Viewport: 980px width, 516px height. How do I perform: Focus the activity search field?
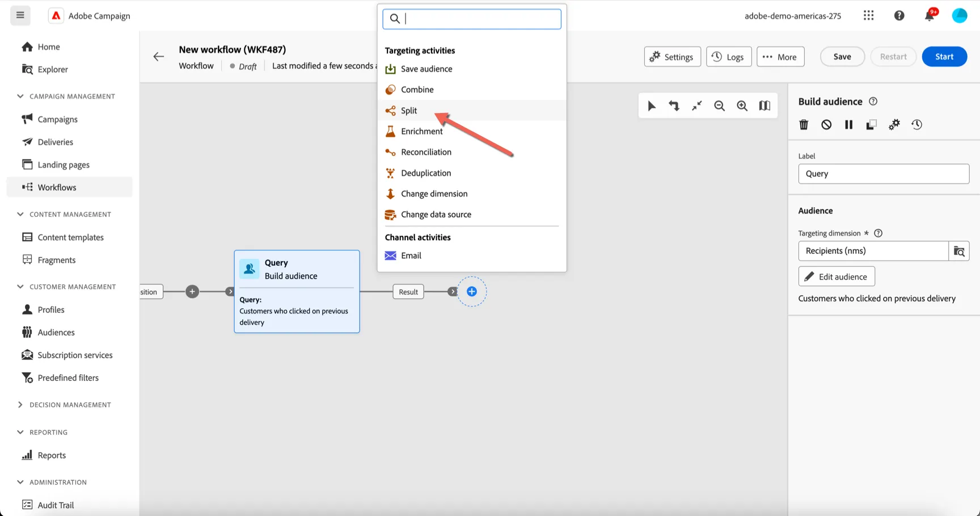pyautogui.click(x=472, y=19)
